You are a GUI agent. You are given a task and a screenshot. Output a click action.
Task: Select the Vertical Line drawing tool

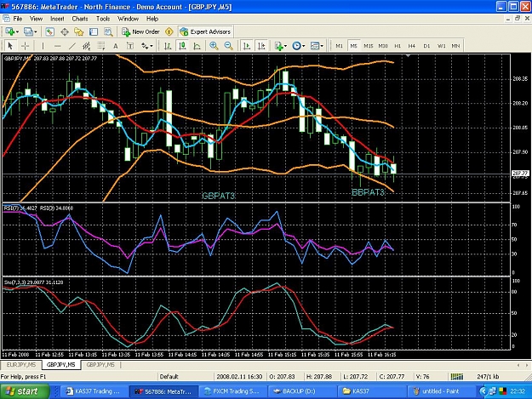pos(43,45)
